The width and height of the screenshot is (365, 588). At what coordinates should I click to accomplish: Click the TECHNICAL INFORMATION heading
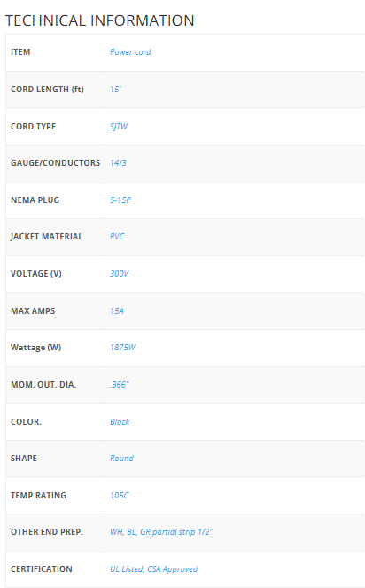[x=100, y=20]
